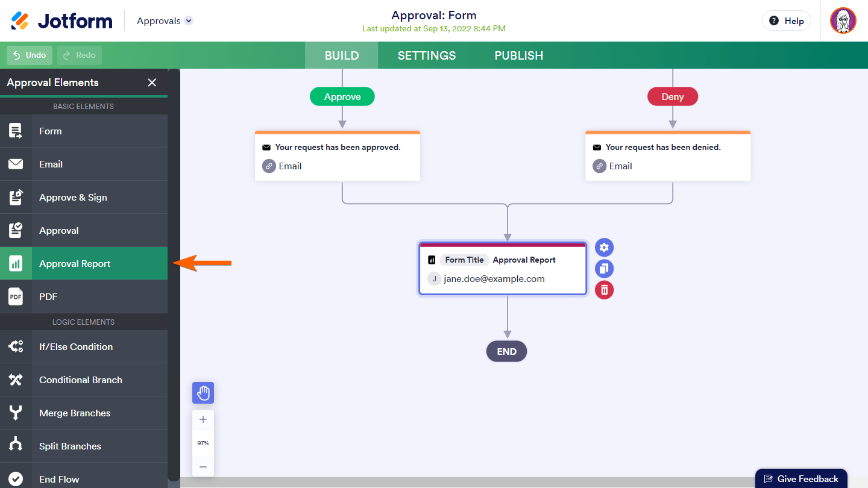Toggle the hand pan tool
868x488 pixels.
pos(203,393)
